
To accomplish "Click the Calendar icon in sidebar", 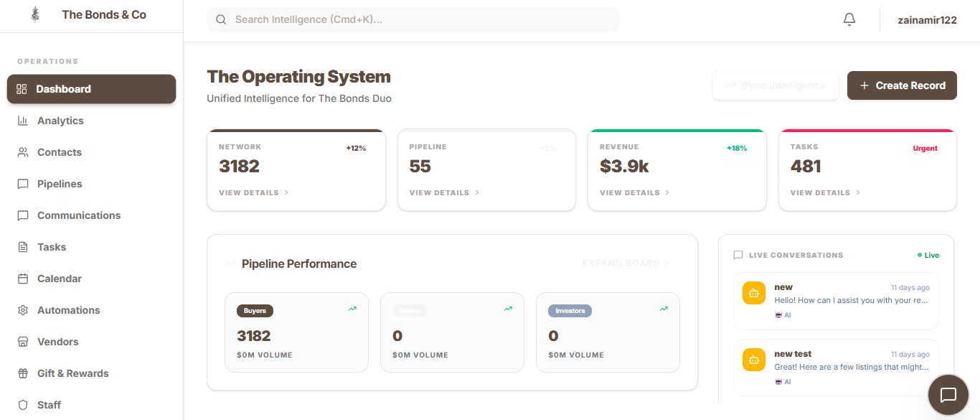I will [23, 279].
